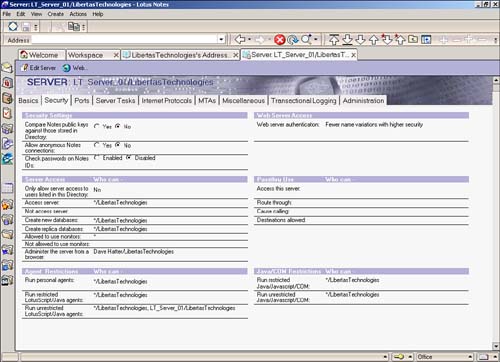Viewport: 500px width, 362px height.
Task: Open the Office location dropdown in status bar
Action: click(x=470, y=357)
